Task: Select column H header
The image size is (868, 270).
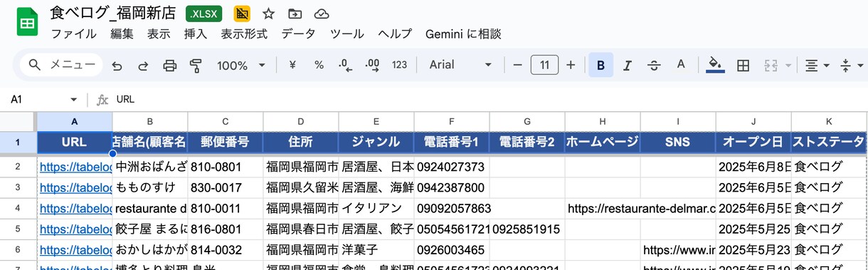Action: pos(603,122)
